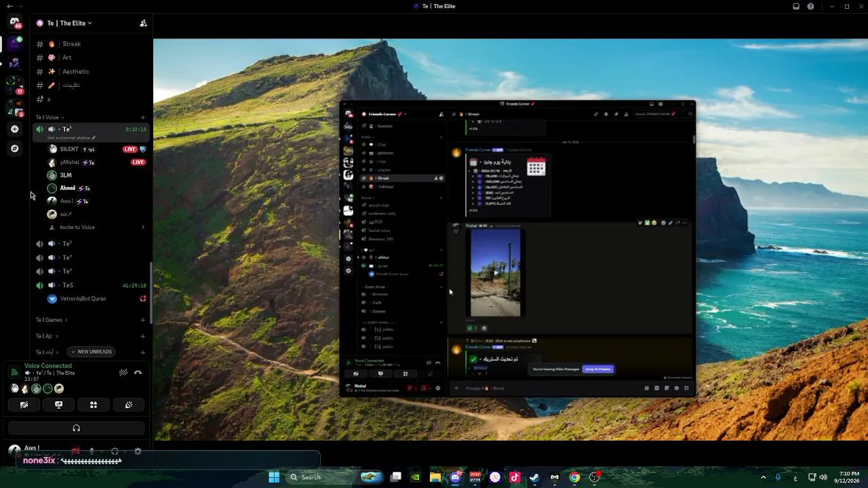Open the Te | The Elite server dropdown

coord(64,23)
